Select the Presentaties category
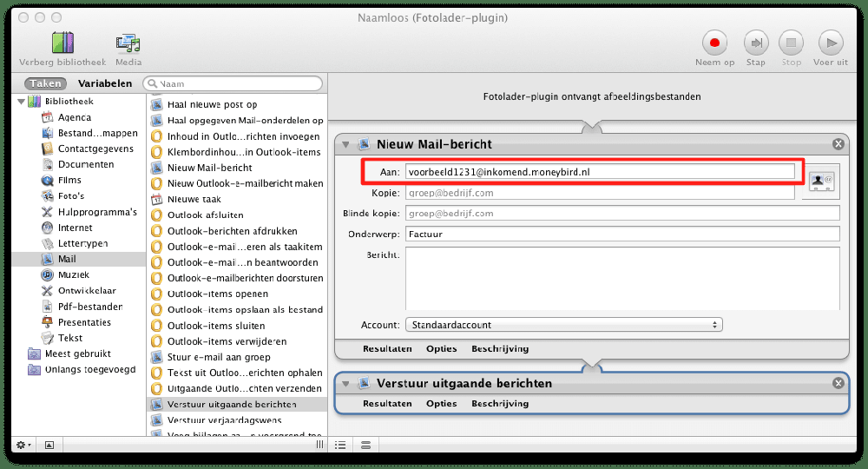 [x=77, y=322]
